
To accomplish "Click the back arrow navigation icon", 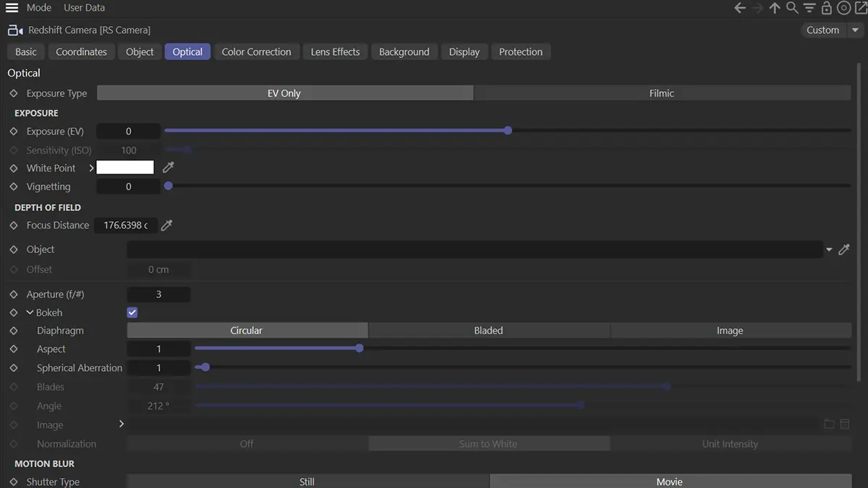I will point(740,8).
